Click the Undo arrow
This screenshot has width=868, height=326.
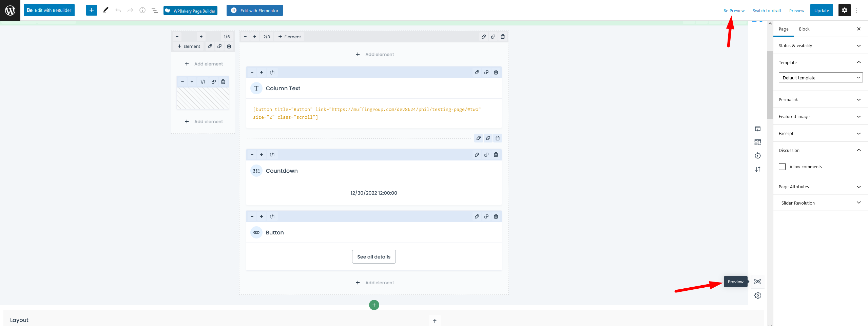[x=118, y=10]
